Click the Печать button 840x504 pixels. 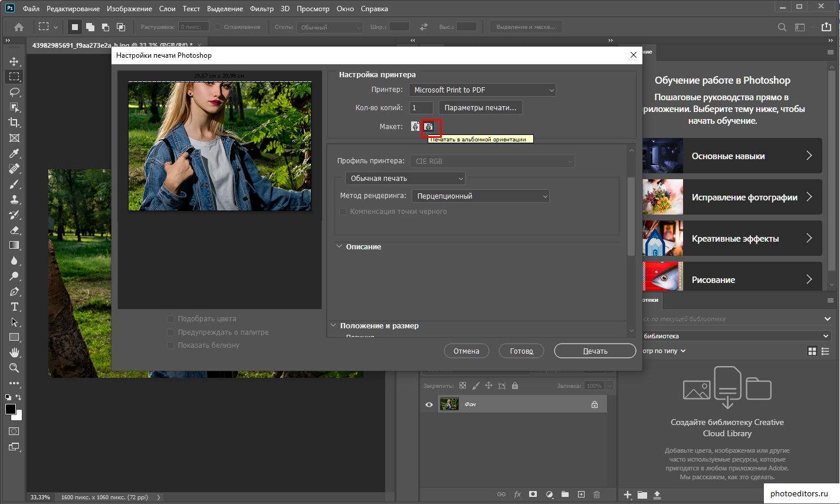point(595,351)
